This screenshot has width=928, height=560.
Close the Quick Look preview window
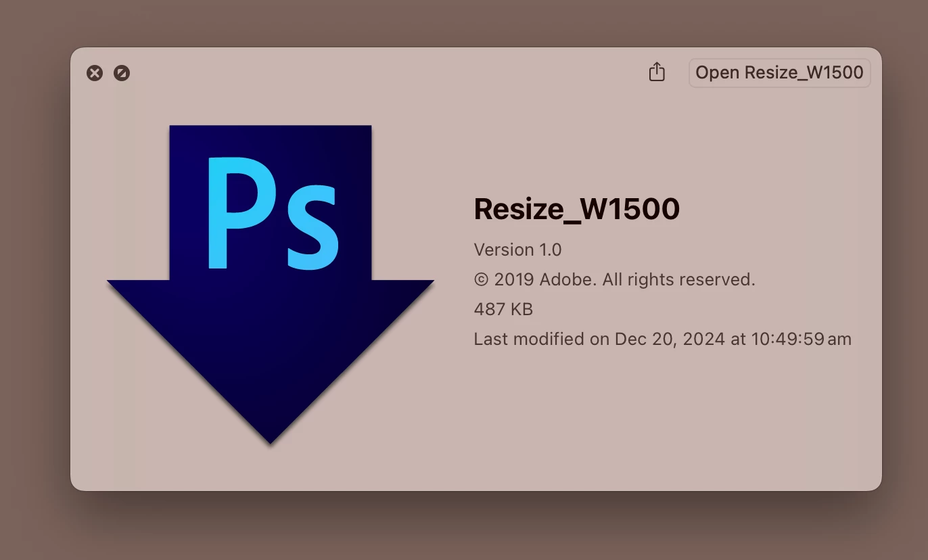(95, 73)
